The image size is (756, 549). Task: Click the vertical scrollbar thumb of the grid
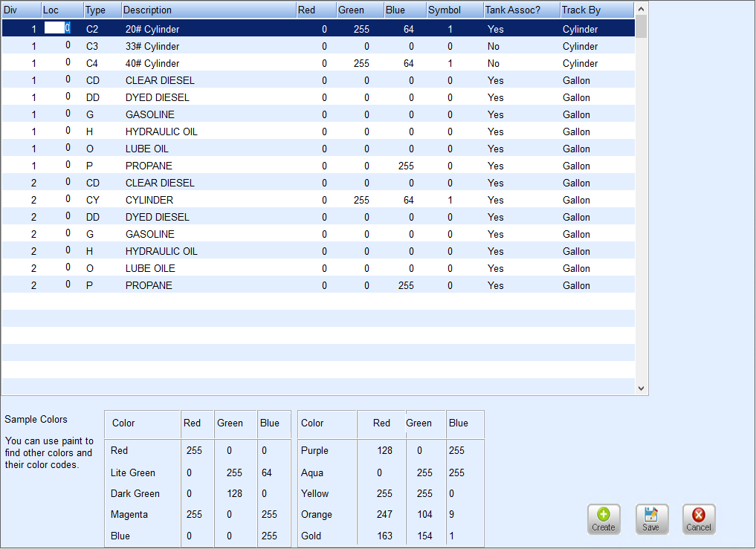tap(641, 26)
